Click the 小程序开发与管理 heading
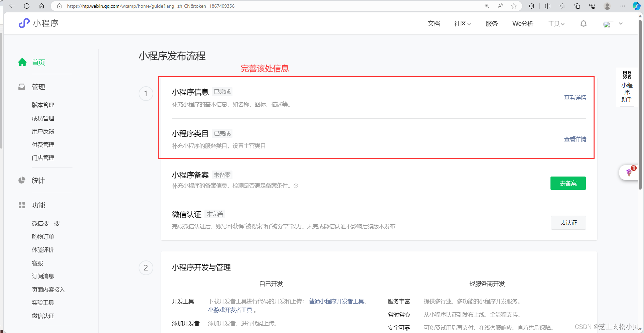This screenshot has height=333, width=644. coord(201,267)
